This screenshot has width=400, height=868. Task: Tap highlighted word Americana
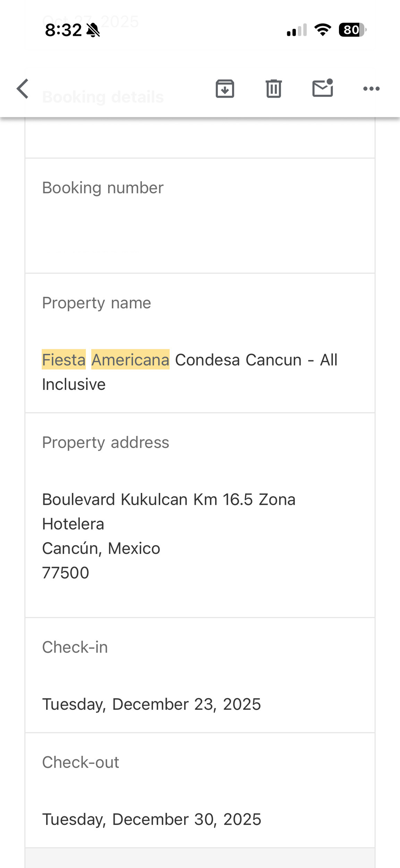[130, 360]
